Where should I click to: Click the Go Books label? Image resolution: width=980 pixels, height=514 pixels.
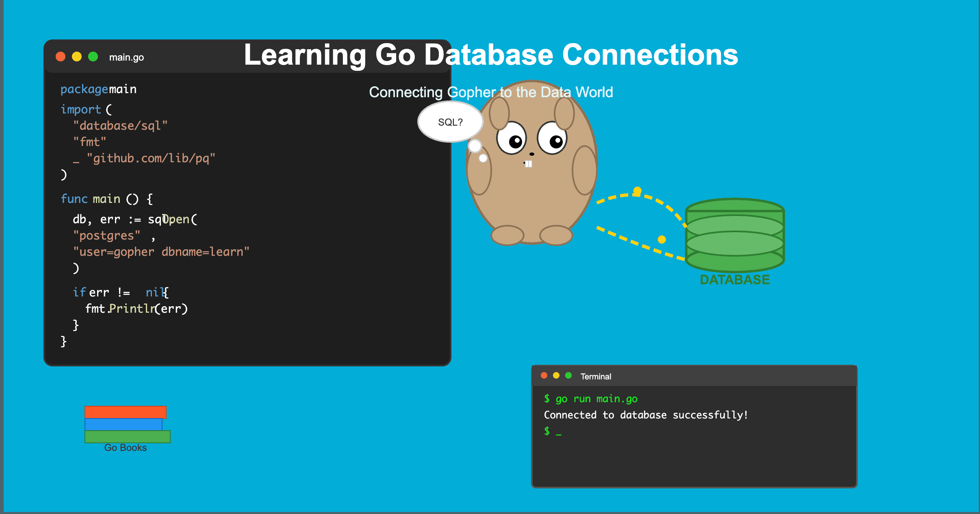(x=125, y=448)
